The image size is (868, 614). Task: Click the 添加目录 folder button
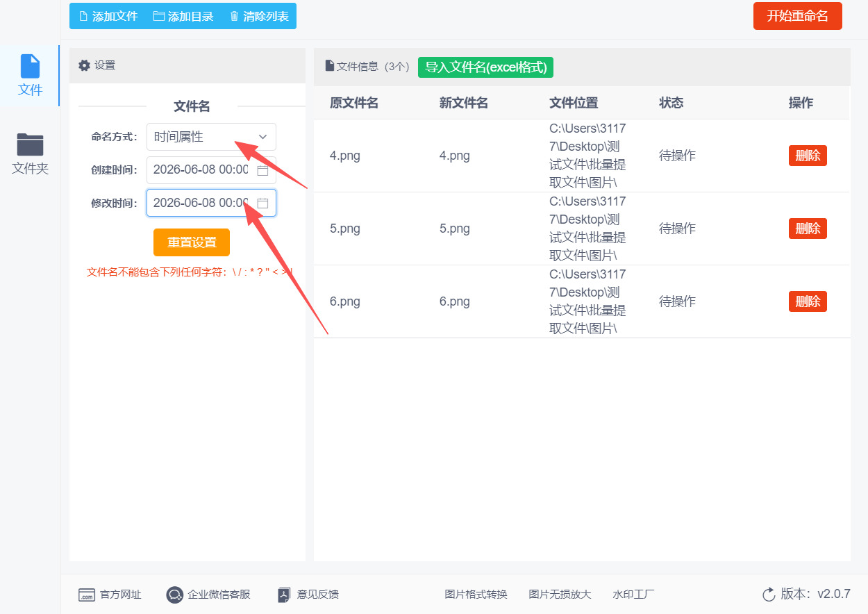pyautogui.click(x=183, y=16)
